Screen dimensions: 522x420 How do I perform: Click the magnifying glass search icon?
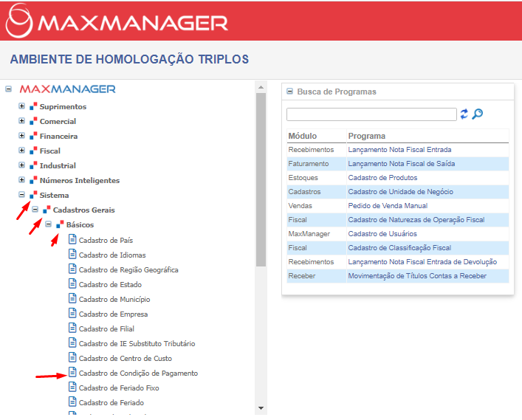[478, 114]
